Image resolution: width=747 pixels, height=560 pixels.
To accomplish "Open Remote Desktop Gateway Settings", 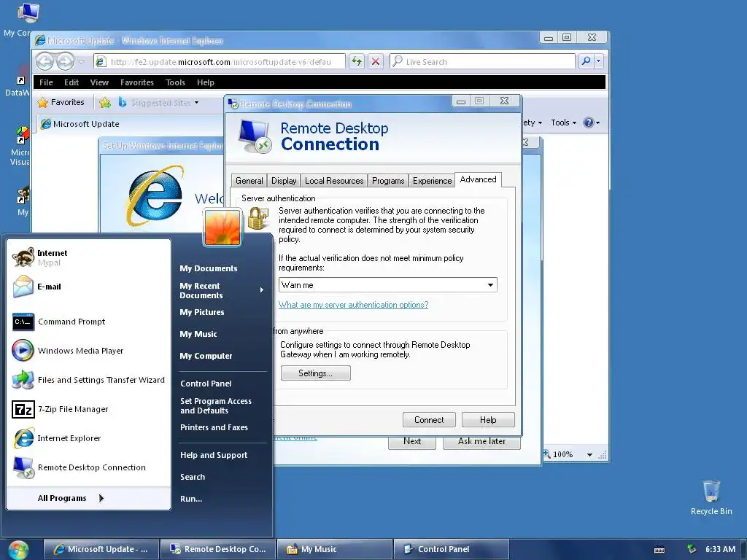I will point(315,373).
